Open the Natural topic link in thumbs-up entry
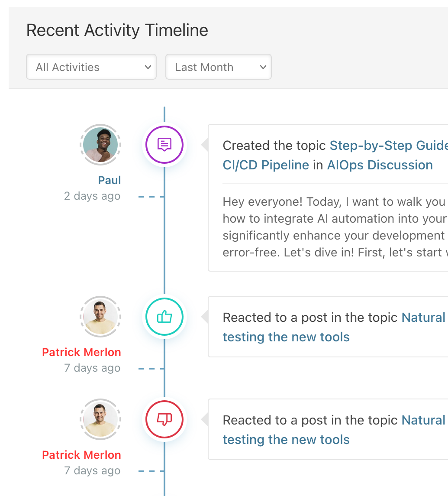The width and height of the screenshot is (448, 496). click(423, 318)
